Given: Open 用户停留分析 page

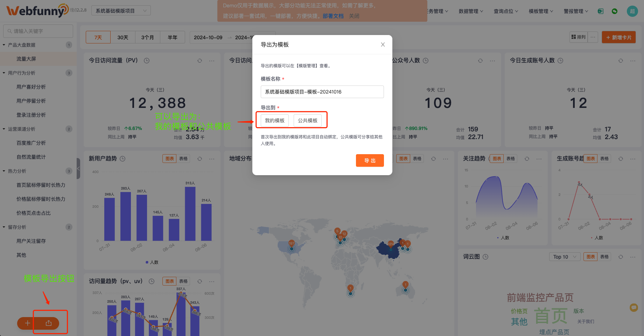Looking at the screenshot, I should point(31,101).
